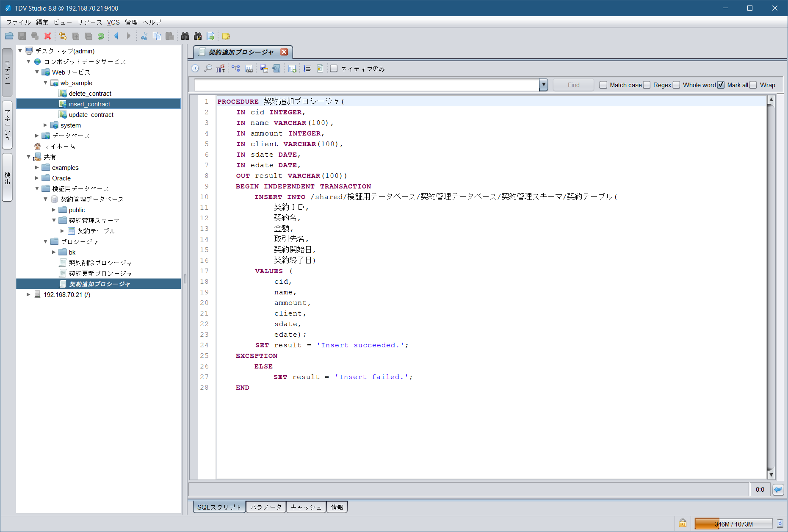Image resolution: width=788 pixels, height=532 pixels.
Task: Open the VCS menu
Action: click(x=113, y=22)
